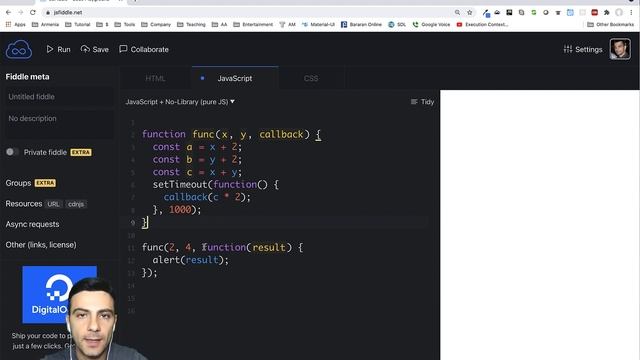Open the AM bookmark
Viewport: 640px width, 360px height.
tap(287, 24)
